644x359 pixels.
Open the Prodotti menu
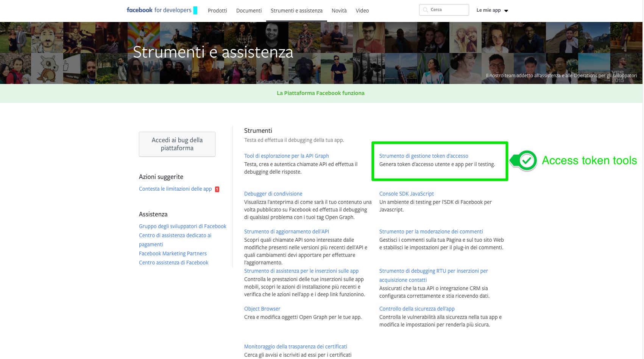coord(217,11)
